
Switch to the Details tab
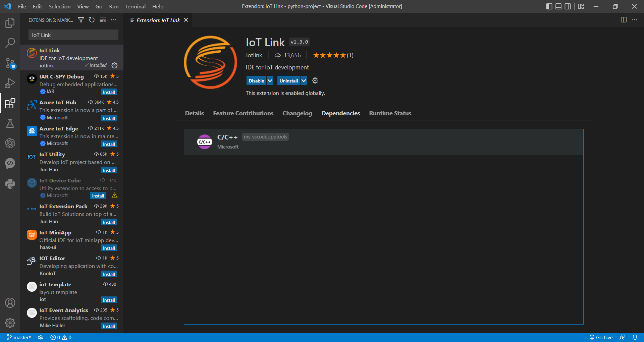(x=195, y=113)
